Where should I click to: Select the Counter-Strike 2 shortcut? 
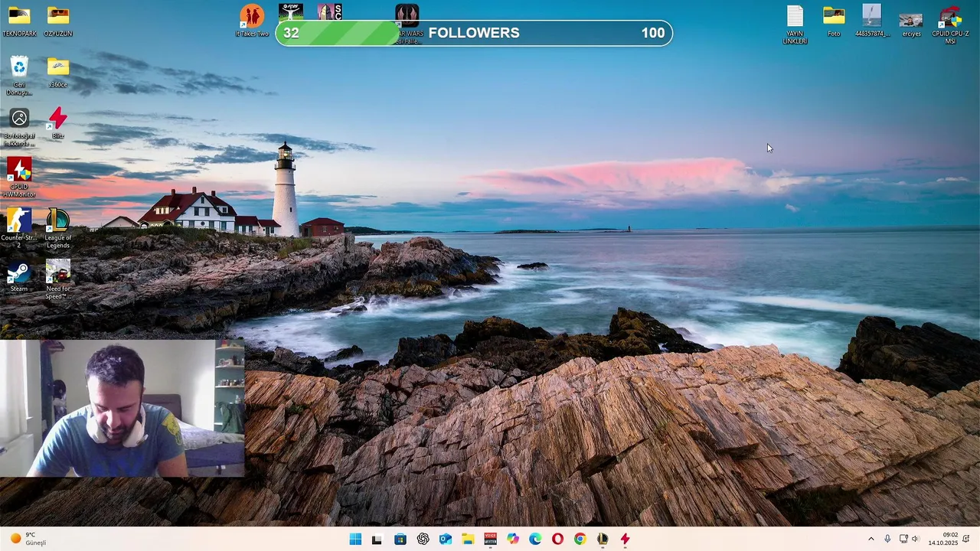(x=19, y=228)
